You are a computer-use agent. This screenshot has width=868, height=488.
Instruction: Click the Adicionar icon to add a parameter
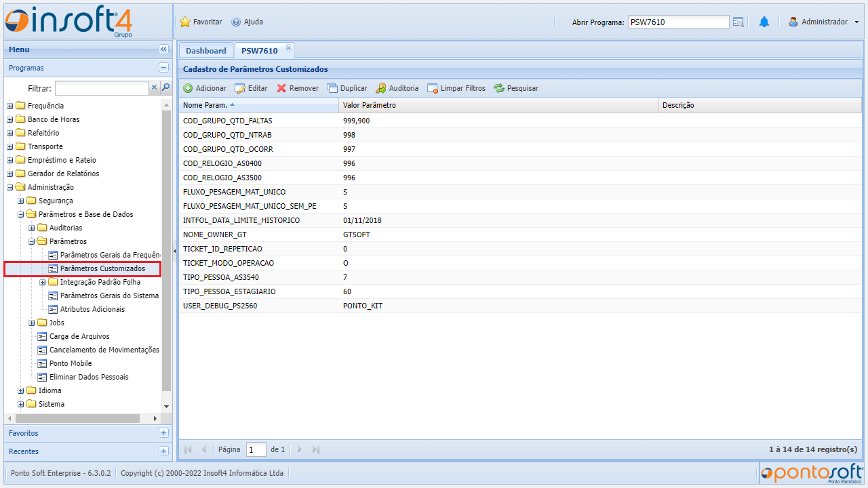(x=188, y=87)
